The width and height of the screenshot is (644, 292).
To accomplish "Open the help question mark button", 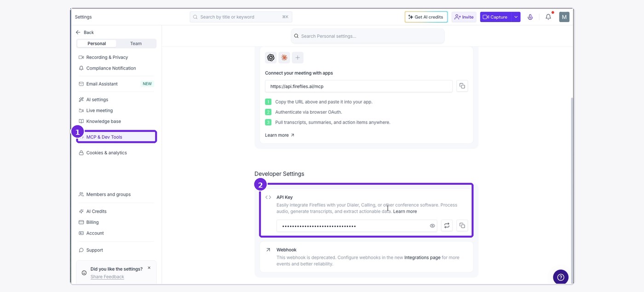I will coord(561,277).
